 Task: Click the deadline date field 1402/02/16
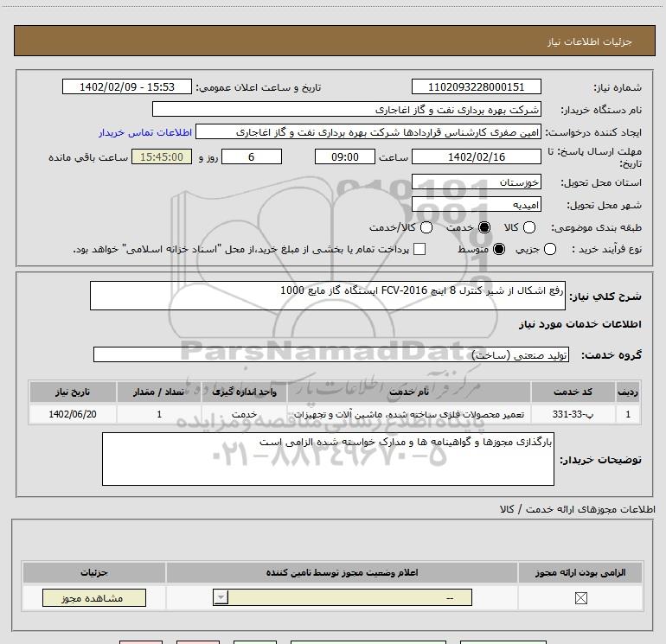476,156
